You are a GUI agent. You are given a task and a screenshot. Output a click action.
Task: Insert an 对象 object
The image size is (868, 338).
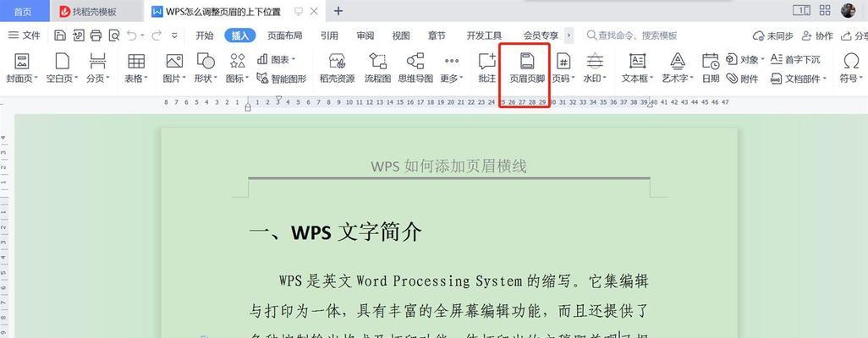[x=745, y=59]
